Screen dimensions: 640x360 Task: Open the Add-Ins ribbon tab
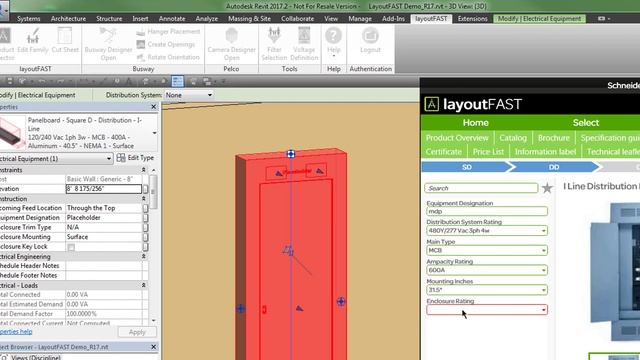[x=393, y=18]
